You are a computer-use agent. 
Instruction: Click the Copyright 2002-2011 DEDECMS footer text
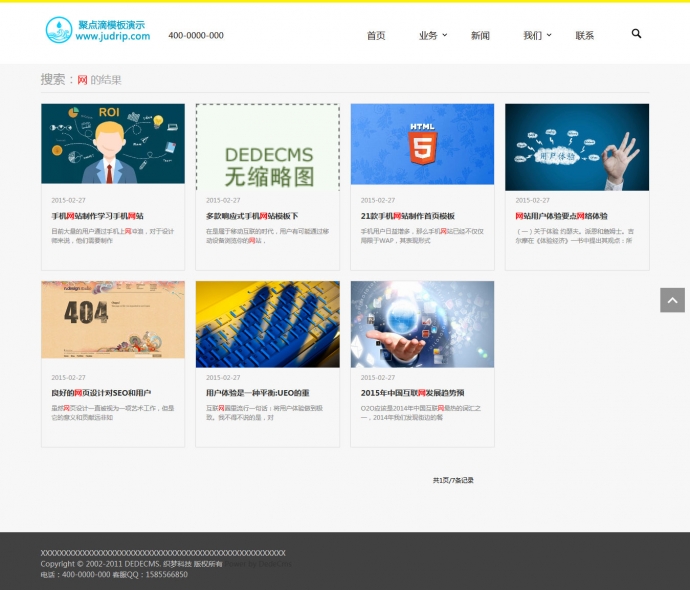[131, 564]
